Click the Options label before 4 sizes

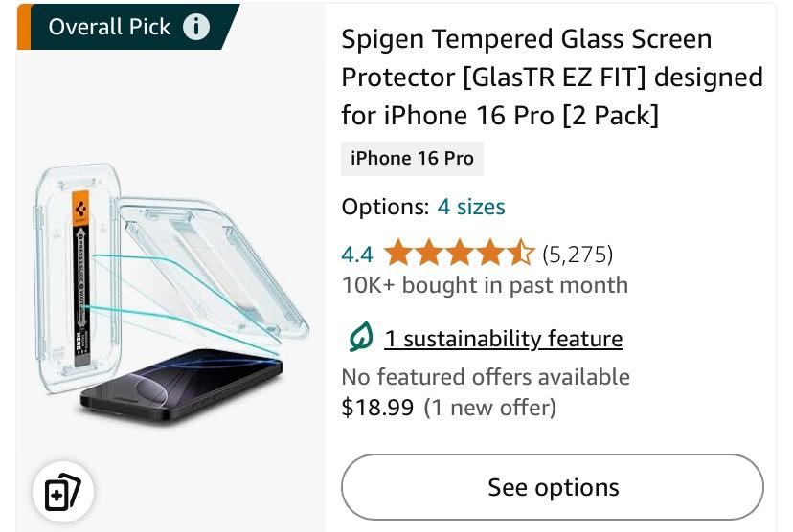tap(385, 207)
